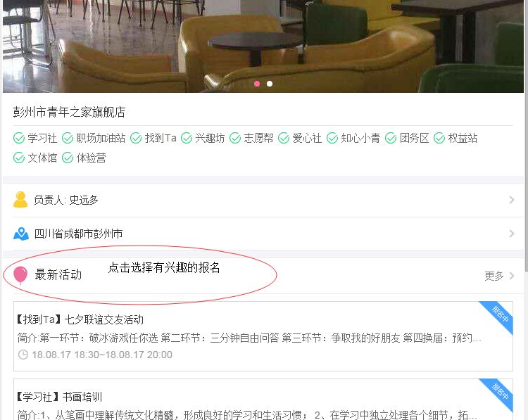This screenshot has width=528, height=420.
Task: Open the 更多 activities link
Action: (x=494, y=276)
